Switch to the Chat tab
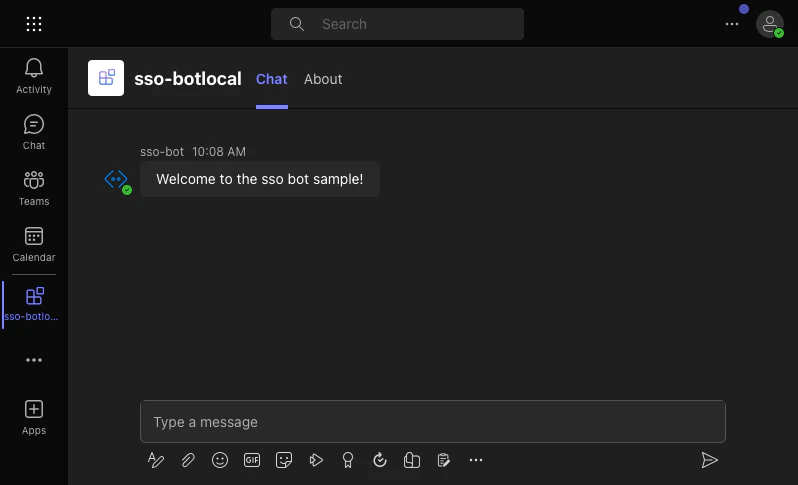The height and width of the screenshot is (485, 798). [x=271, y=79]
